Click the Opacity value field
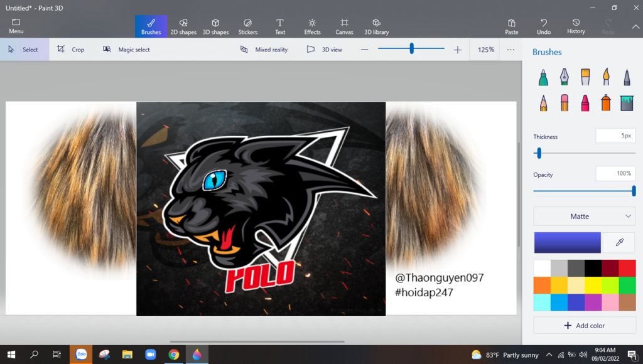Viewport: 643px width, 364px height. [x=615, y=173]
